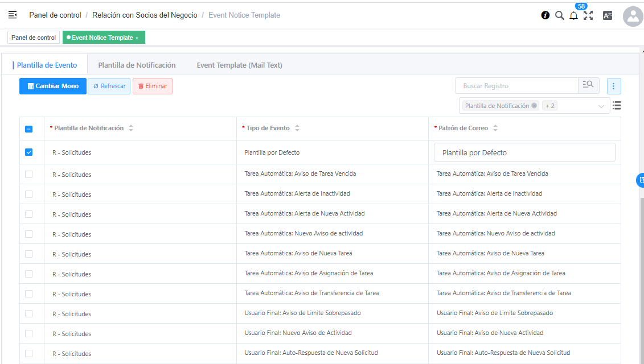The height and width of the screenshot is (364, 644).
Task: Click the language translation icon
Action: pyautogui.click(x=608, y=15)
